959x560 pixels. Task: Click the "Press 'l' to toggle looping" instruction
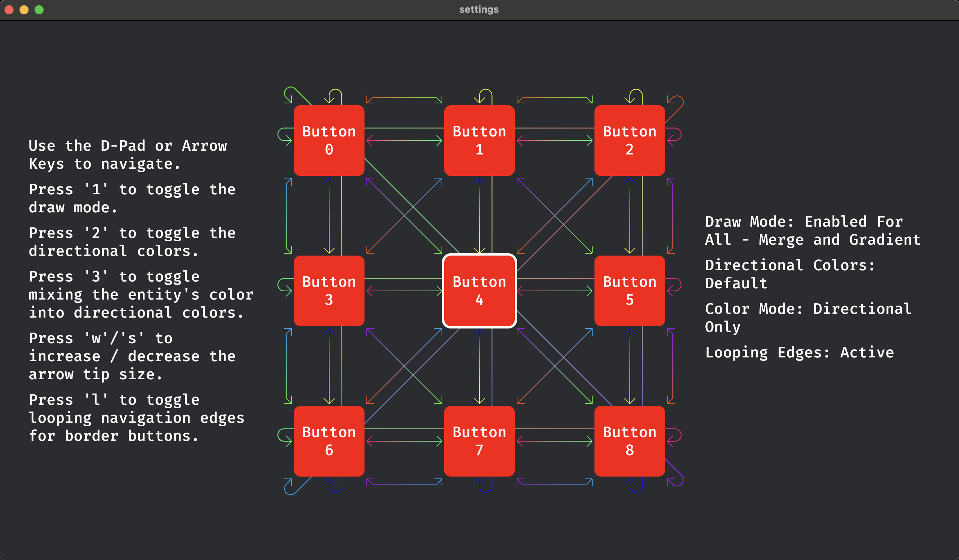pyautogui.click(x=137, y=418)
